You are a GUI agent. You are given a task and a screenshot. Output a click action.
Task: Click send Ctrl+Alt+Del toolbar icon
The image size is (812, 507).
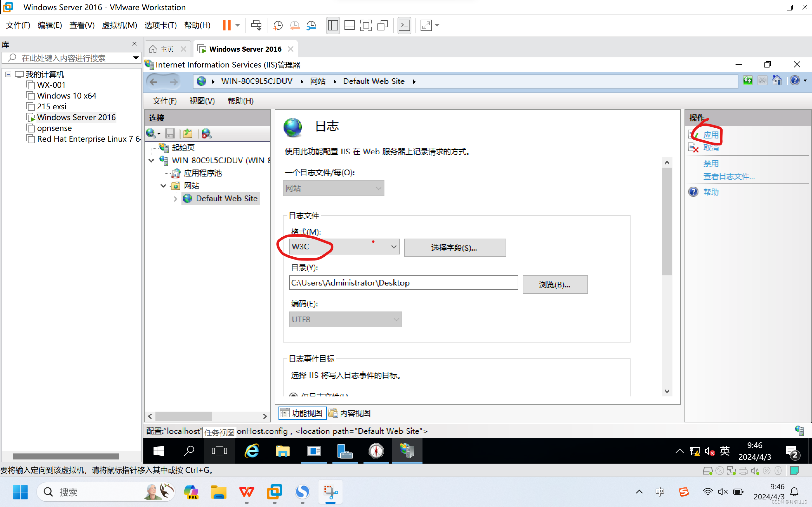(256, 25)
